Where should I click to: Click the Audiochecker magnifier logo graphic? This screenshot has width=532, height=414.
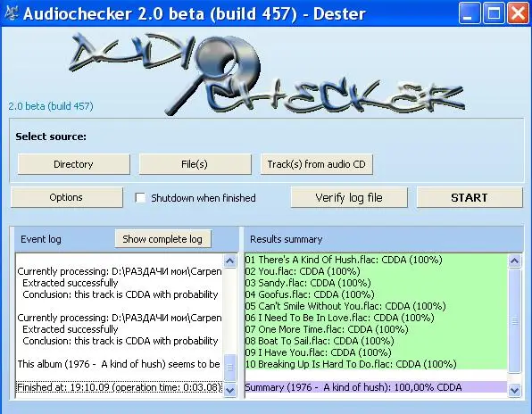[x=266, y=74]
